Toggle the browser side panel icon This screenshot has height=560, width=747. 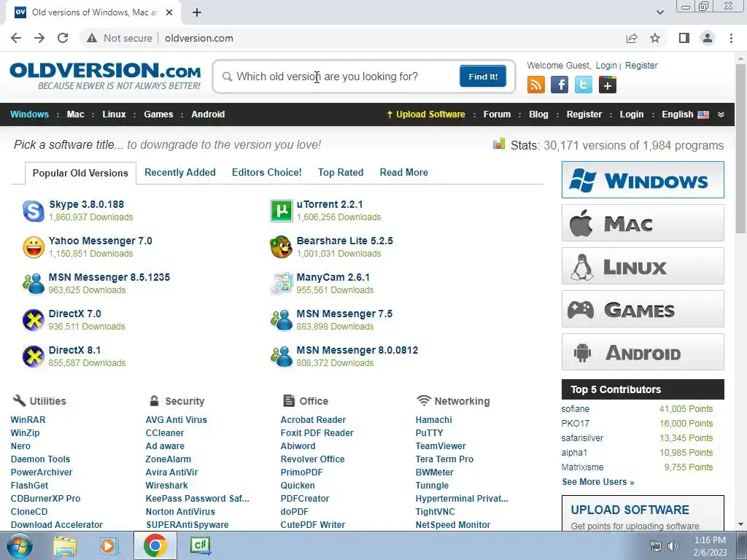[684, 38]
